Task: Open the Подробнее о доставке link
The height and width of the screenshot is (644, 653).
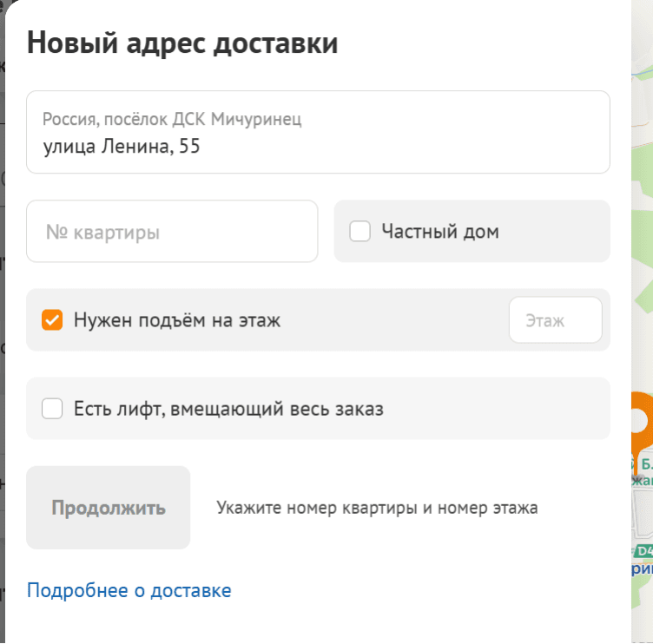Action: pyautogui.click(x=129, y=591)
